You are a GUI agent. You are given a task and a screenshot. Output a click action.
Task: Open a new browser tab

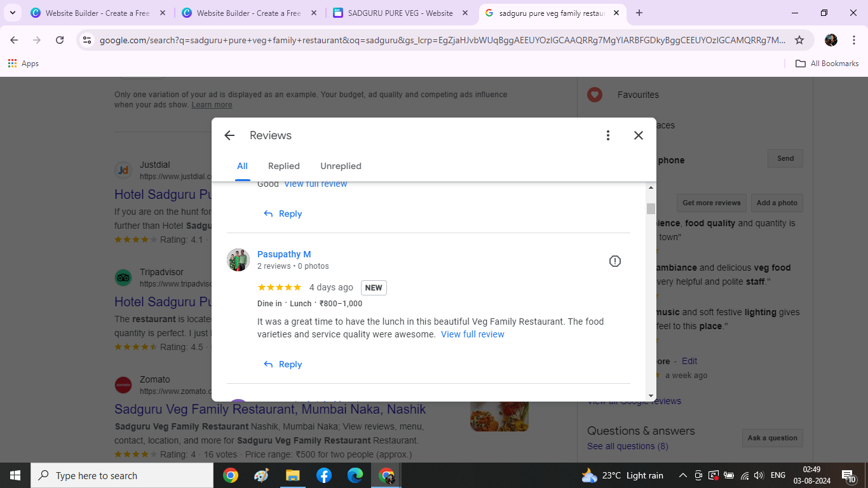(639, 13)
